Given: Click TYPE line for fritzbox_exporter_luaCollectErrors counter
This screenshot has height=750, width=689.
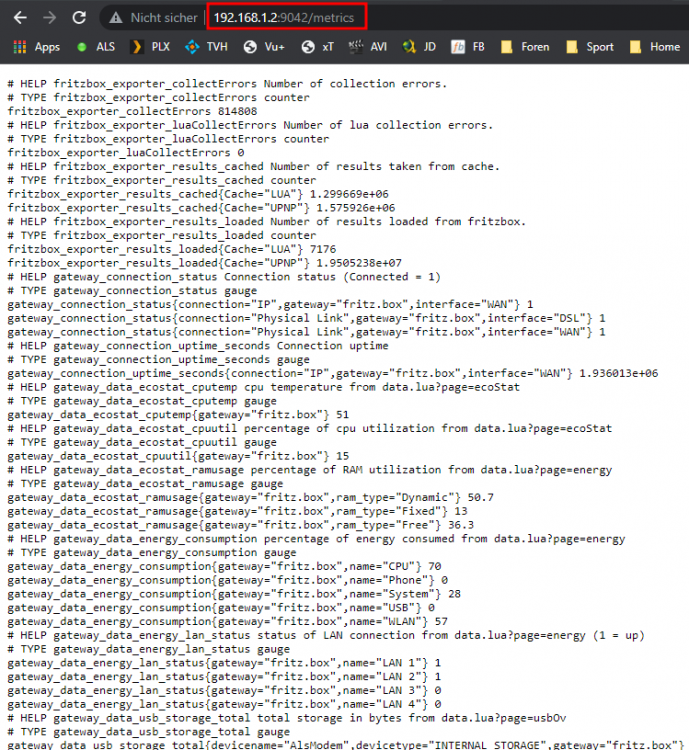Looking at the screenshot, I should tap(168, 139).
